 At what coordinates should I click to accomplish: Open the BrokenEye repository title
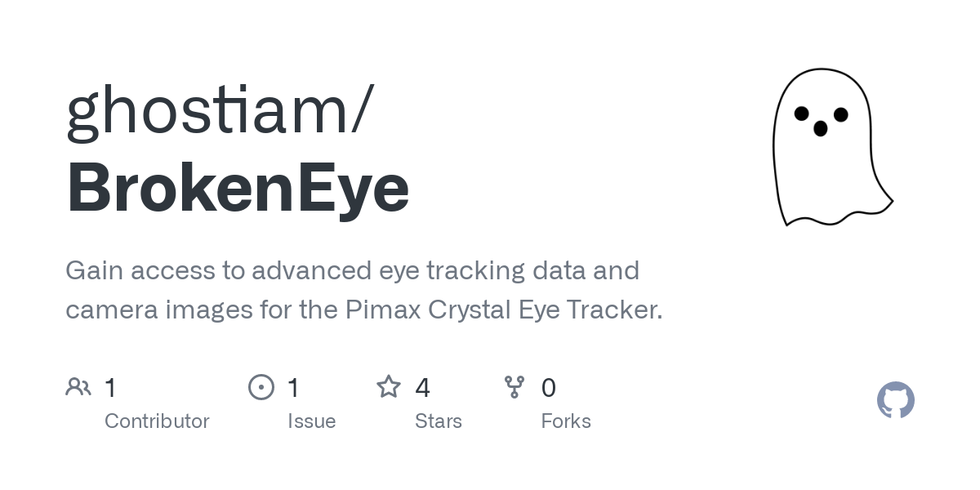(x=238, y=188)
